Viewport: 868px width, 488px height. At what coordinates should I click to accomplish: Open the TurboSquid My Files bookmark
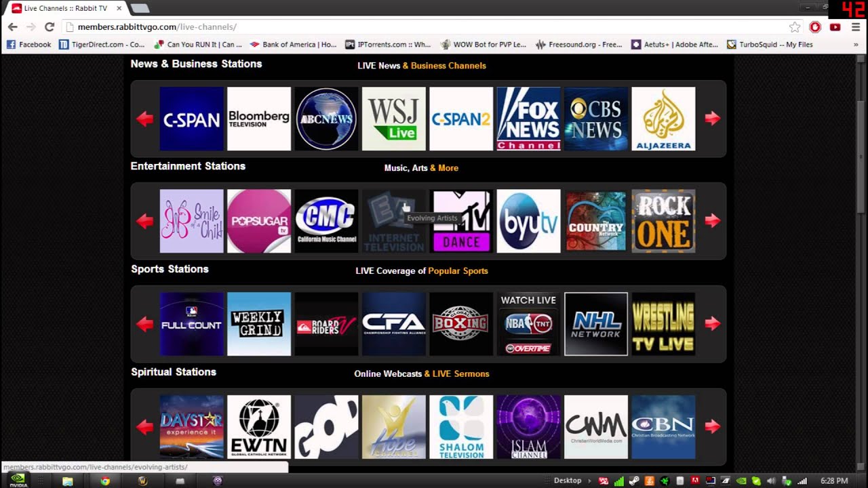[770, 45]
